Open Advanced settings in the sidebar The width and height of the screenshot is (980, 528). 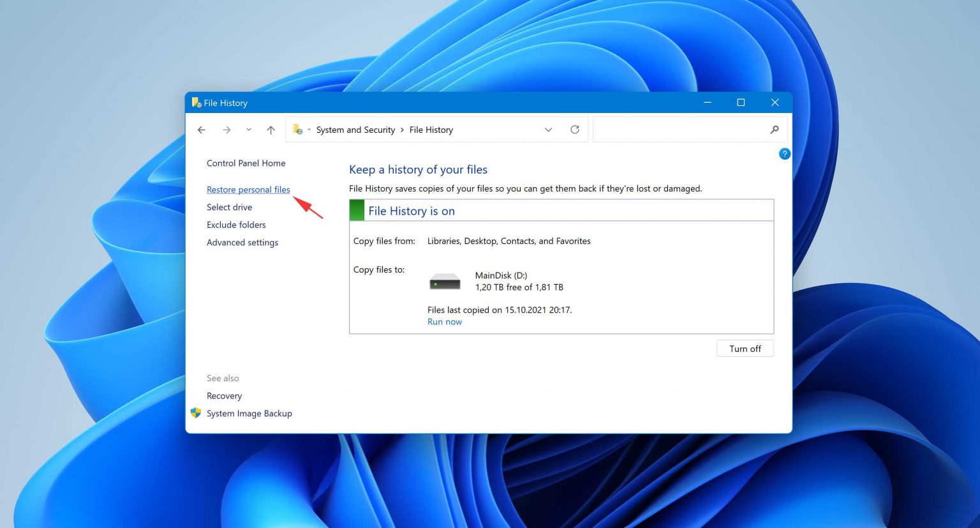tap(242, 242)
